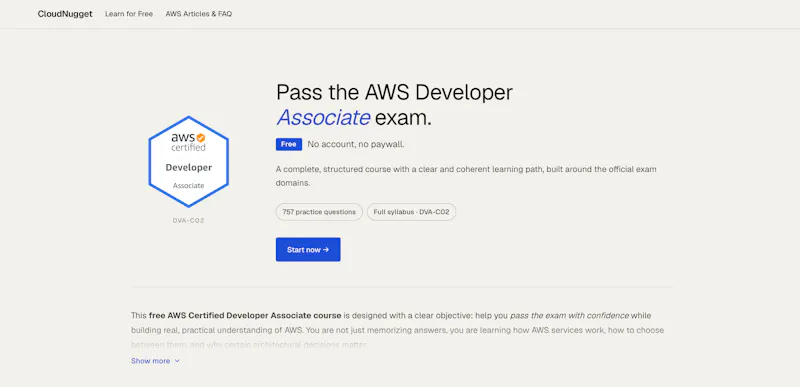Click the Developer text inside the badge

(189, 168)
